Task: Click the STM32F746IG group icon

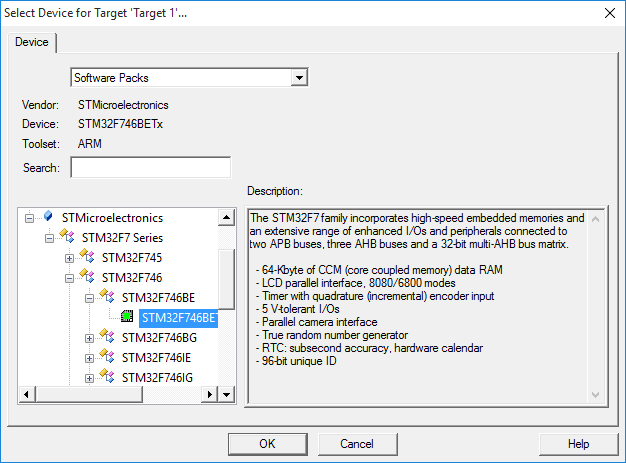Action: pos(107,376)
